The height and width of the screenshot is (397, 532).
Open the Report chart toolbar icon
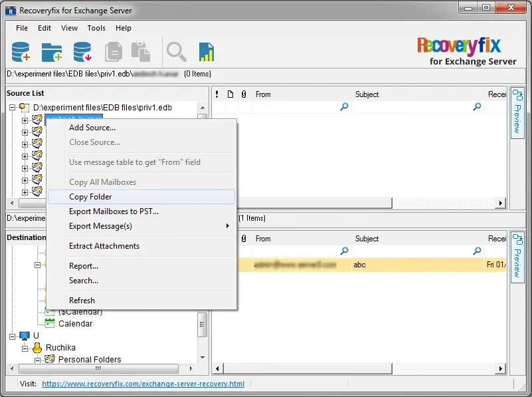[x=207, y=52]
